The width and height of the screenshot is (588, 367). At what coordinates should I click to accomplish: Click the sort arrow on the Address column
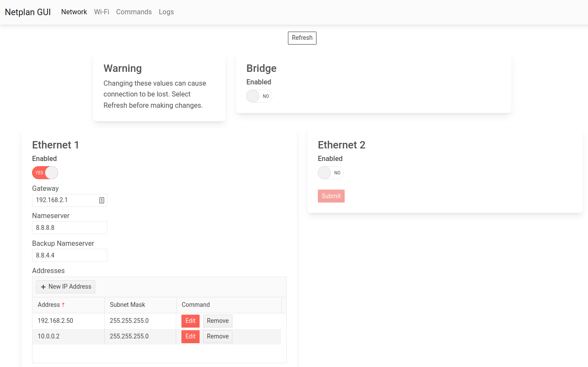64,304
